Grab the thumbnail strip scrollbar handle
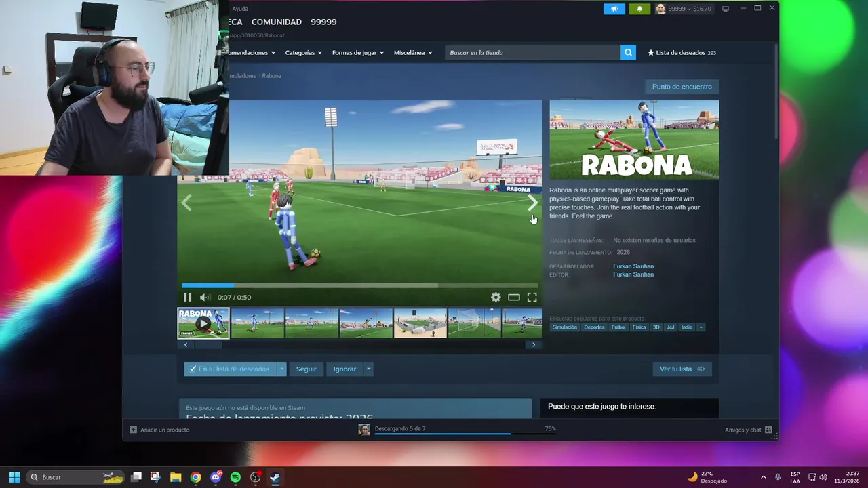Image resolution: width=868 pixels, height=488 pixels. point(208,344)
